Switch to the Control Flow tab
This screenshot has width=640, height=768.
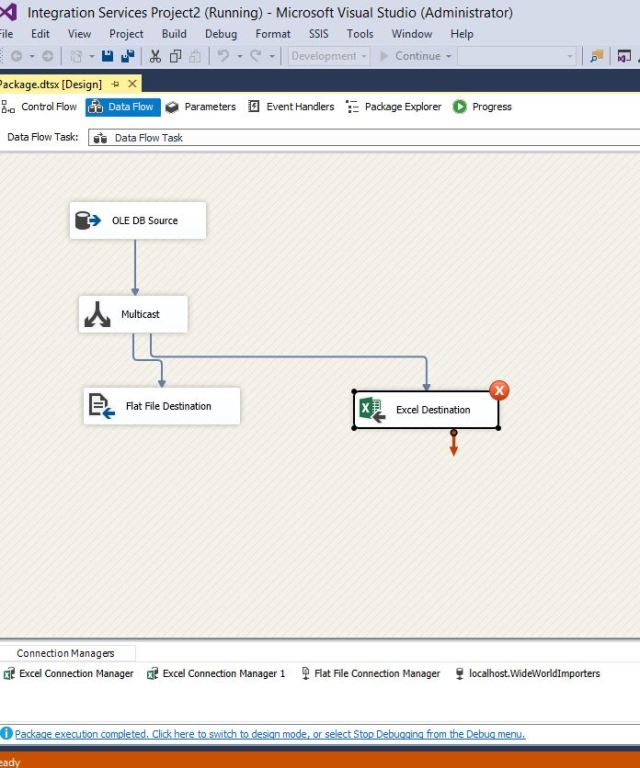point(41,107)
